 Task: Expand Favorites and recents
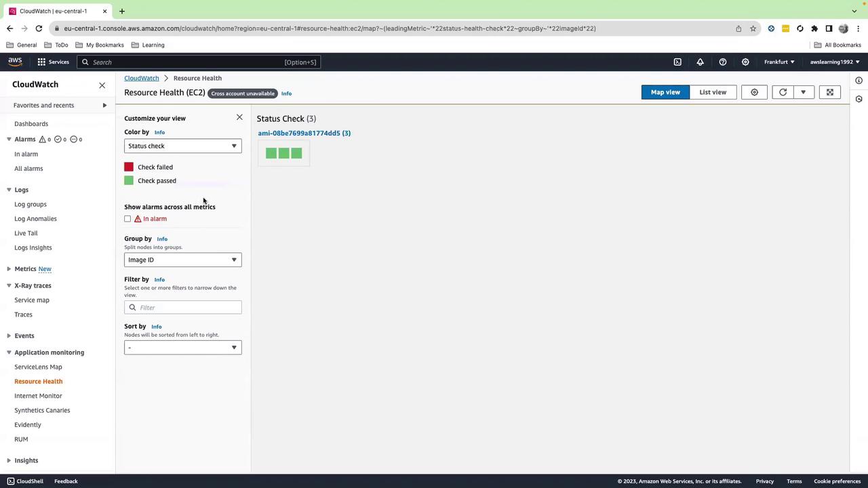click(x=104, y=105)
